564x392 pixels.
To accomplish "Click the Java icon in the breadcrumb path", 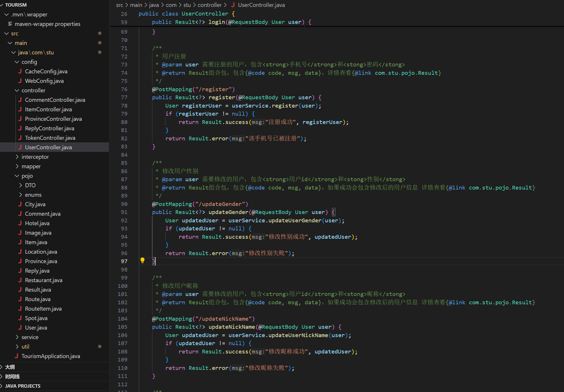I will 233,5.
